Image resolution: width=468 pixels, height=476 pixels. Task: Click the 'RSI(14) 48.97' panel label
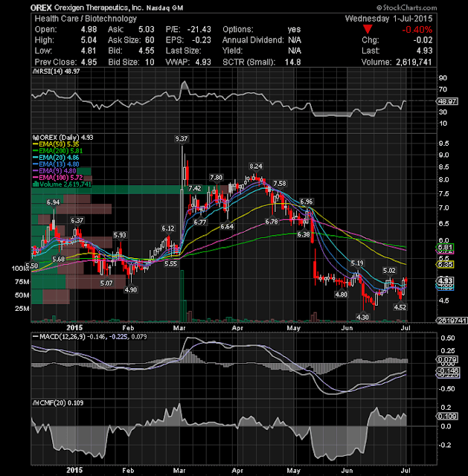(x=59, y=71)
